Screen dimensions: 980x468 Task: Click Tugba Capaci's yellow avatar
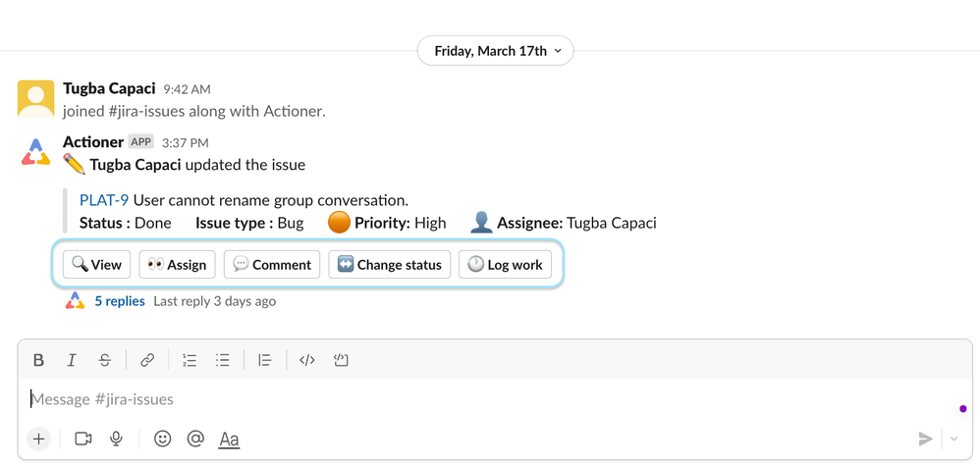tap(35, 99)
